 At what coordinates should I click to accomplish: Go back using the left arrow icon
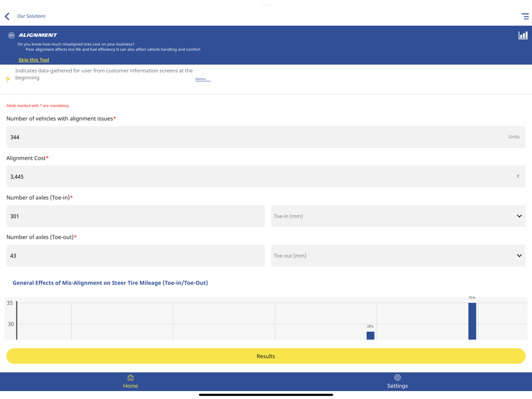pyautogui.click(x=7, y=16)
